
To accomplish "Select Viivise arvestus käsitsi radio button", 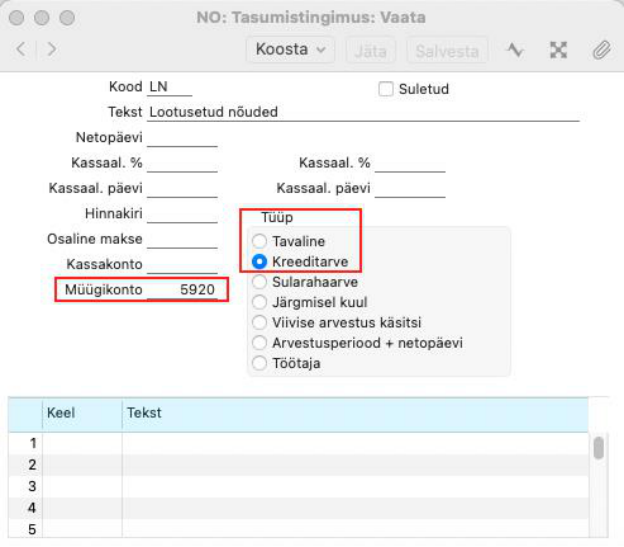I will [x=259, y=323].
